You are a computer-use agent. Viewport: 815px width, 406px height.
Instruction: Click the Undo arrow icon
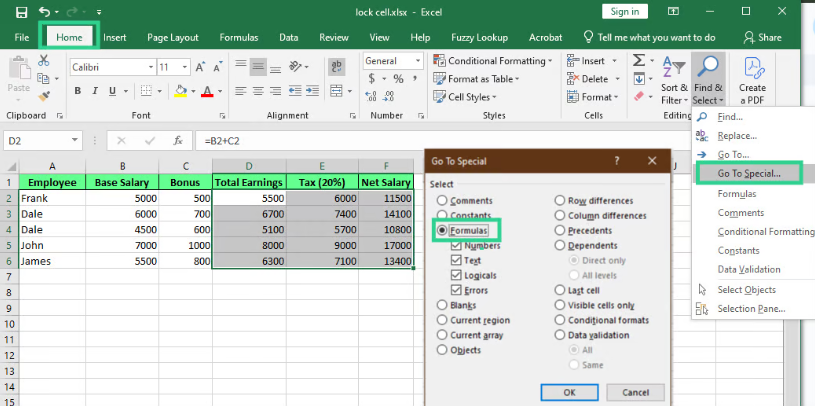(x=43, y=11)
